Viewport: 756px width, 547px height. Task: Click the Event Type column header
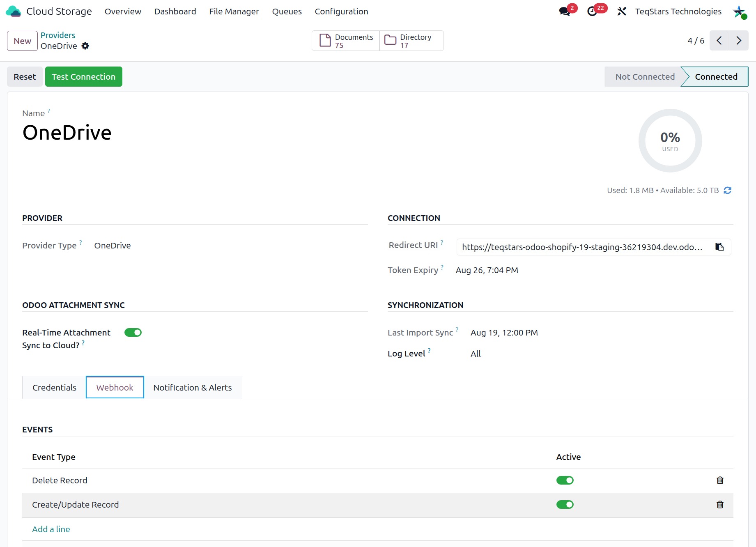coord(54,457)
